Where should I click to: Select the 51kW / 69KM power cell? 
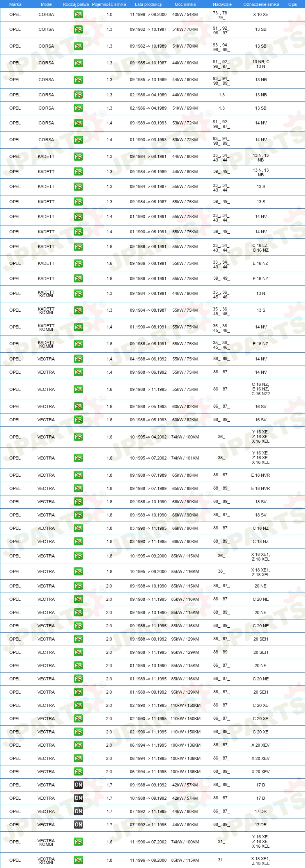pos(185,108)
